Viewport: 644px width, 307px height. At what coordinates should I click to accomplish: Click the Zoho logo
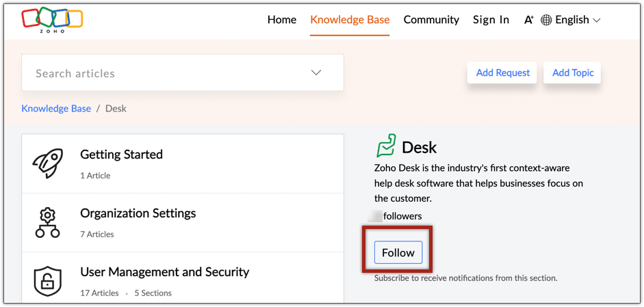pos(52,19)
